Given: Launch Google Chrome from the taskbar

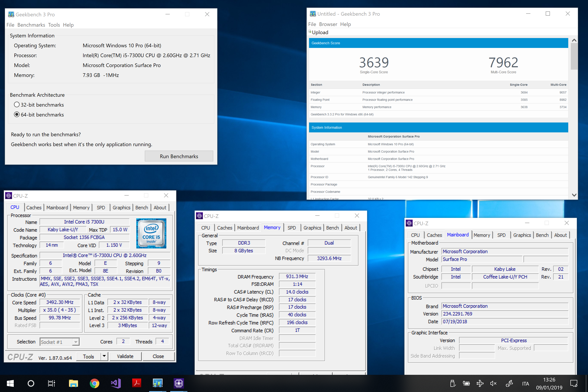Looking at the screenshot, I should point(94,383).
